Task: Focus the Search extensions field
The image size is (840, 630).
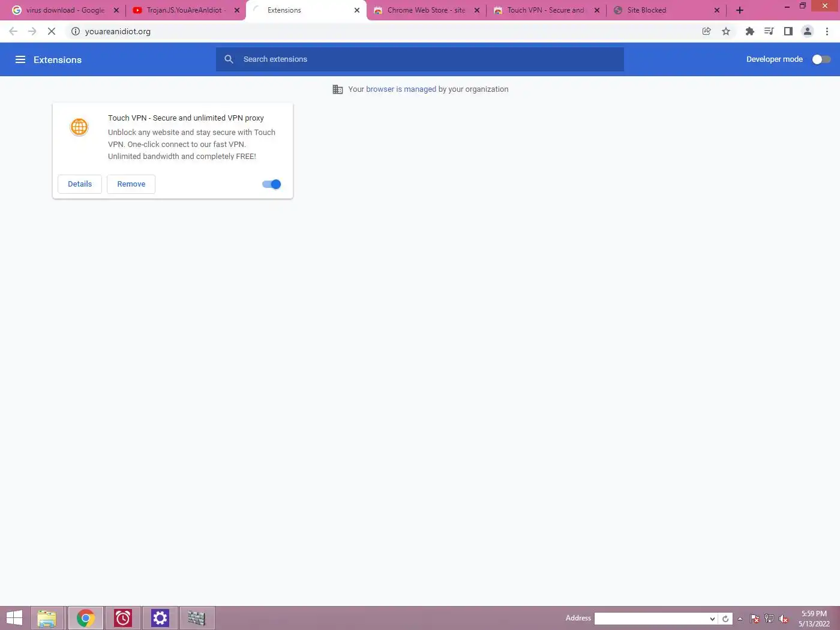Action: coord(420,59)
